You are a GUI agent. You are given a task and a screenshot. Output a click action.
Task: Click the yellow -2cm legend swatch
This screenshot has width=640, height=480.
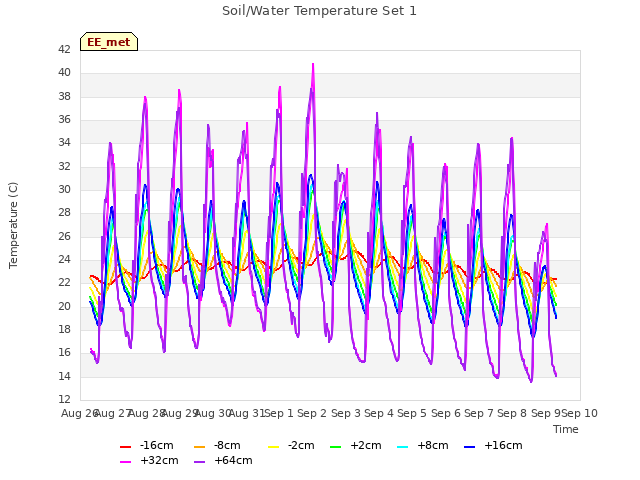click(273, 447)
